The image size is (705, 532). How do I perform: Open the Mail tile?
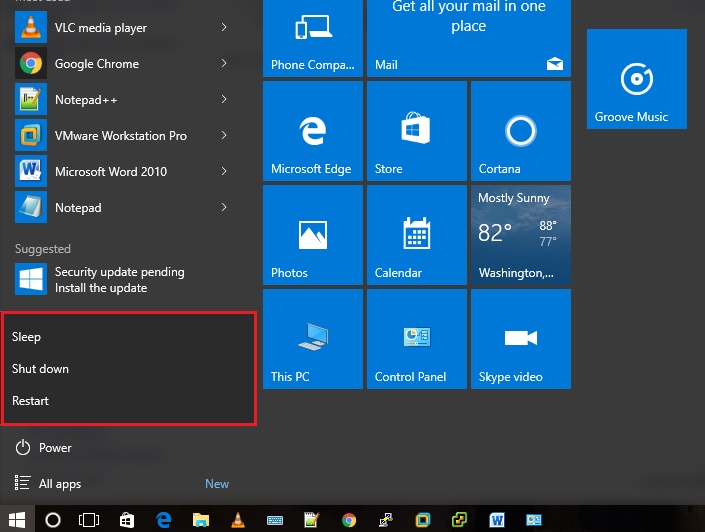[x=469, y=38]
